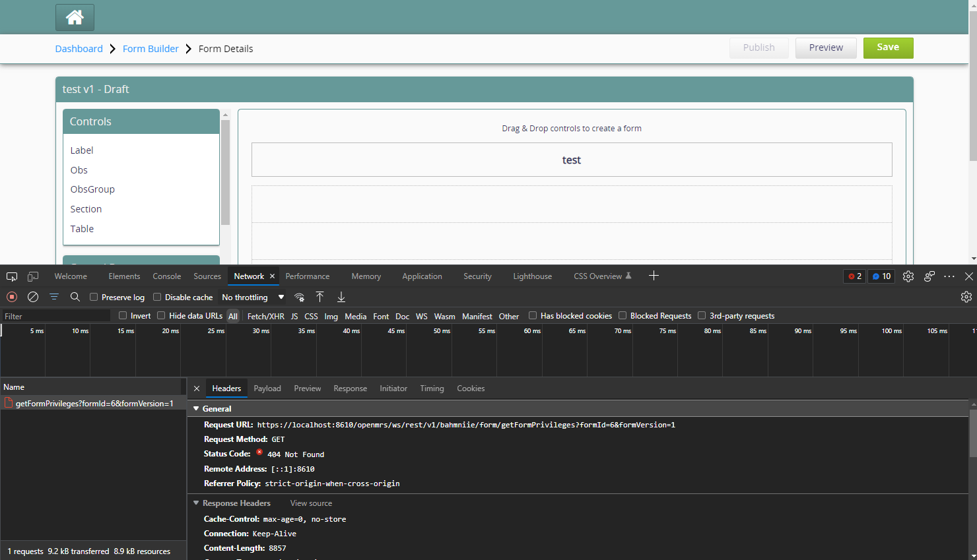977x560 pixels.
Task: Open the DevTools feedback icon
Action: pos(929,276)
